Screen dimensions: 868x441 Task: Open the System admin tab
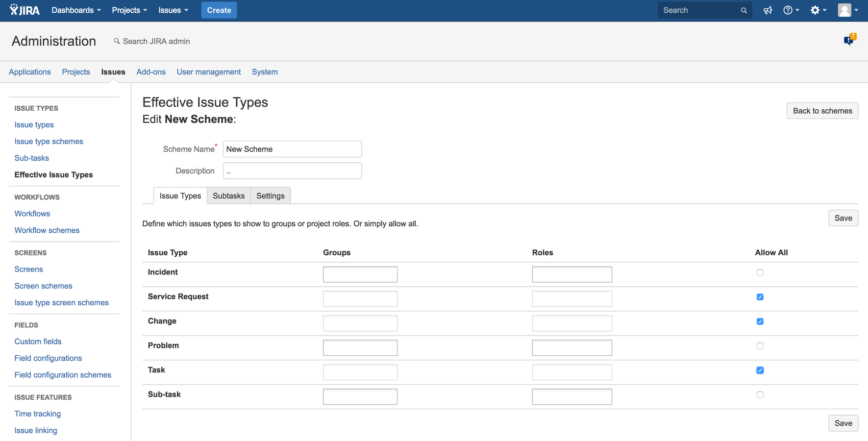pos(265,72)
